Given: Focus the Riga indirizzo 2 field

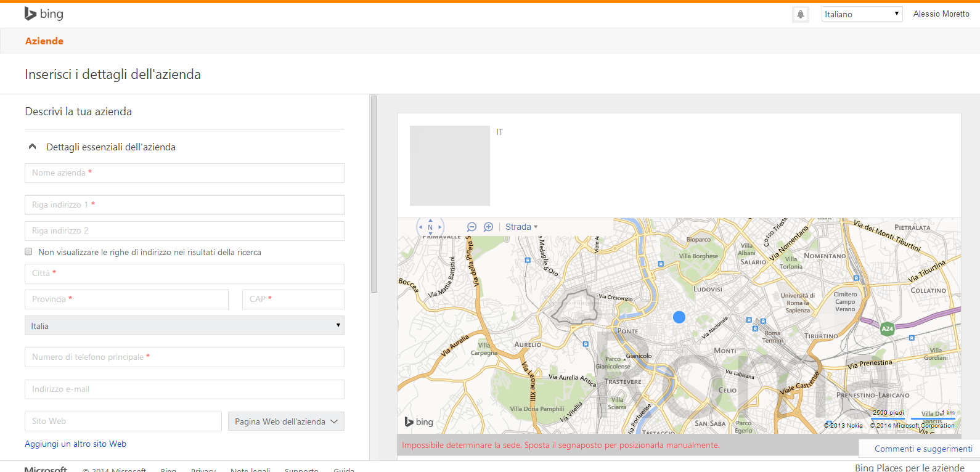Looking at the screenshot, I should pos(184,231).
